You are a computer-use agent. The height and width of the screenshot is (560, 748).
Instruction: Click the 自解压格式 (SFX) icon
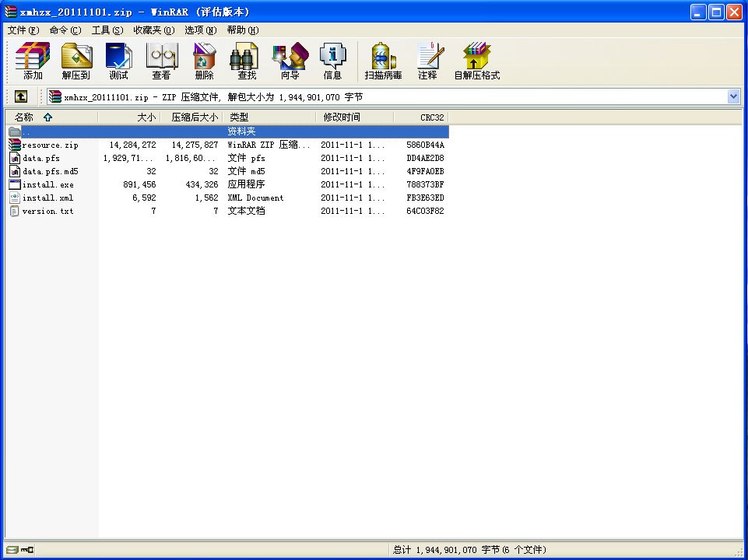pyautogui.click(x=476, y=61)
